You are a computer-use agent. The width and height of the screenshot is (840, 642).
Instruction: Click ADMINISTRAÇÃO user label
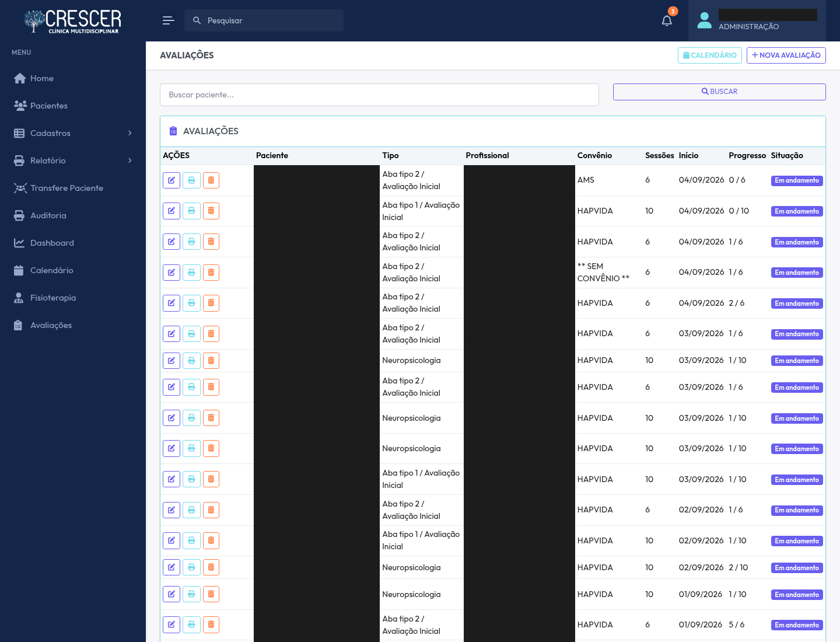click(x=749, y=27)
